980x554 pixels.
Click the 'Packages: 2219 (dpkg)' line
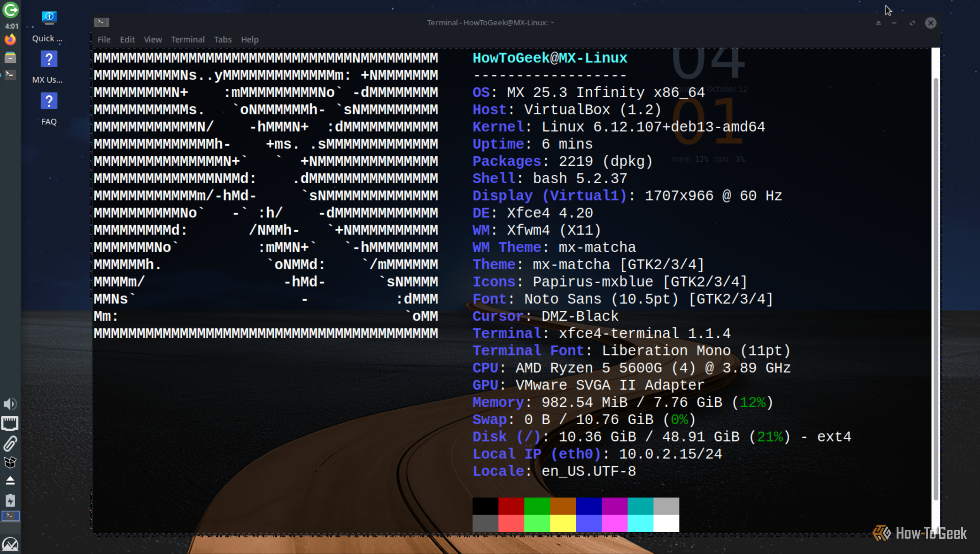pyautogui.click(x=563, y=161)
